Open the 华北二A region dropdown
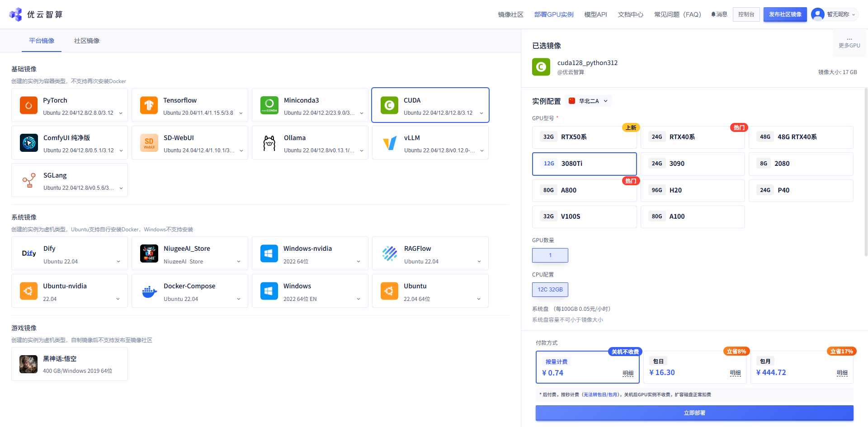 [x=589, y=101]
